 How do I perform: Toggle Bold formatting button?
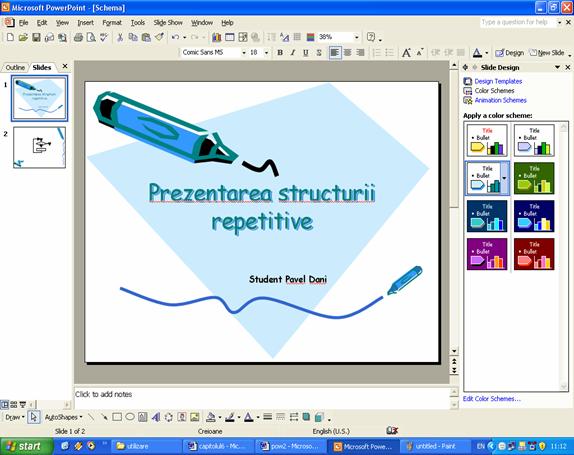(280, 53)
